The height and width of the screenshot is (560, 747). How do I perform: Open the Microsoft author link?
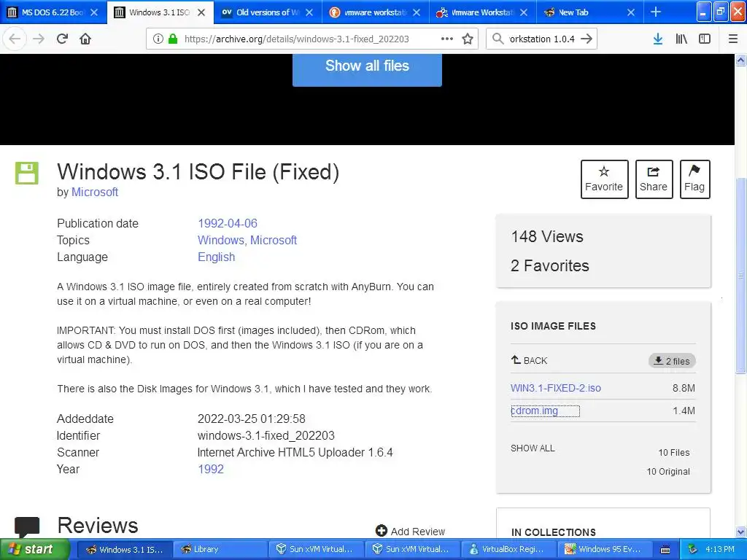pos(95,192)
